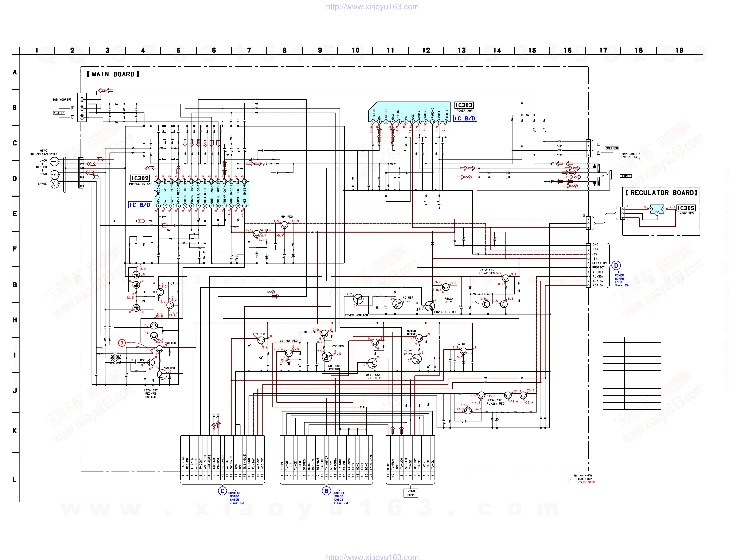745x560 pixels.
Task: Click the blue IC B/D box beside IC302
Action: 140,205
